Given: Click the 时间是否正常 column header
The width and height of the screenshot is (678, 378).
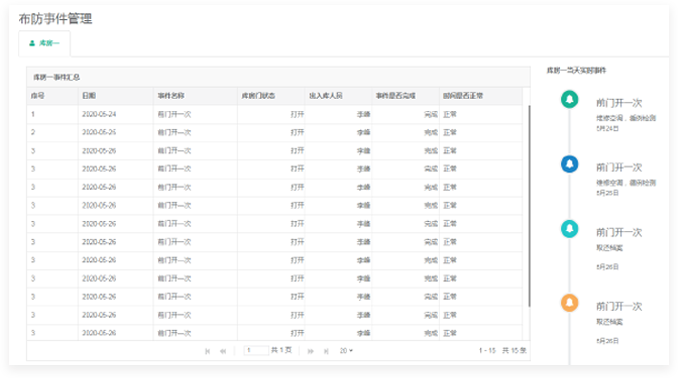Looking at the screenshot, I should pos(481,96).
